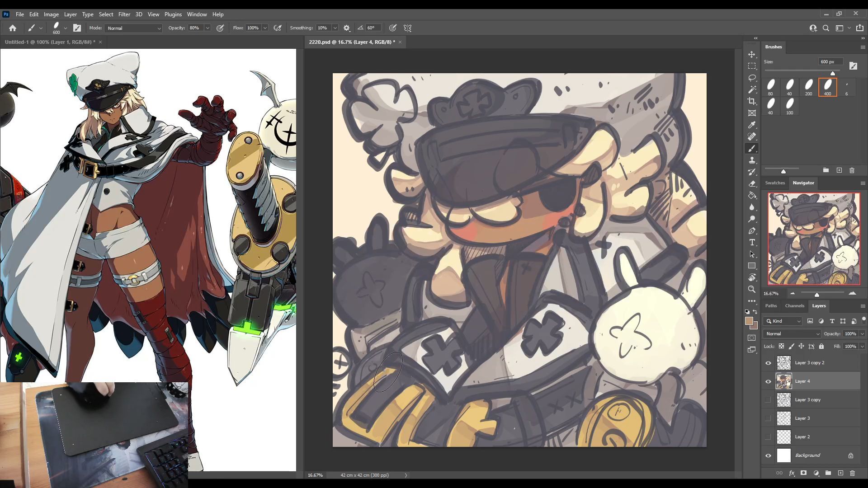Open the Smoothing dropdown arrow
868x488 pixels.
coord(335,28)
